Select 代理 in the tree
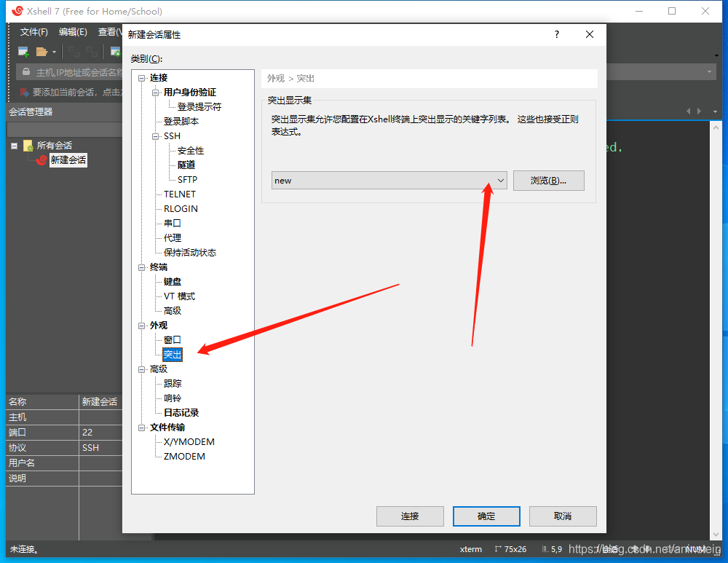 point(173,238)
